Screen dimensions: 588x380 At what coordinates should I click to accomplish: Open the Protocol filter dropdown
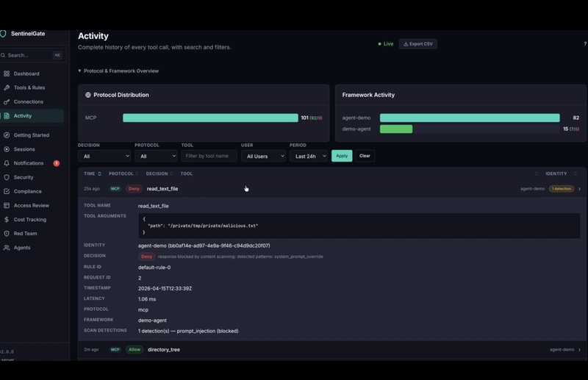point(156,156)
